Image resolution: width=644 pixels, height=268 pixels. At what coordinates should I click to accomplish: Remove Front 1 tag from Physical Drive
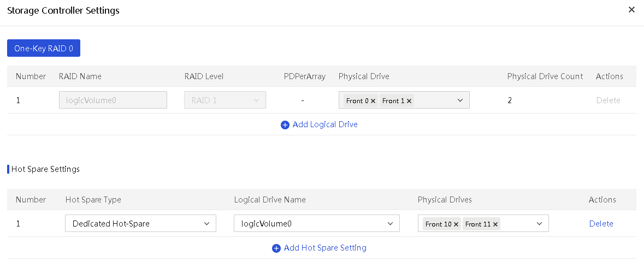click(x=409, y=101)
